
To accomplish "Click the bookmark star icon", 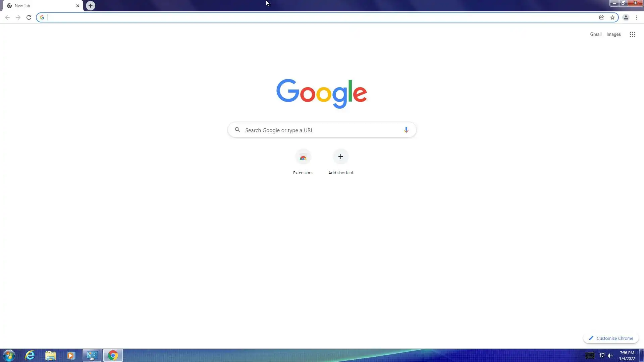I will (x=612, y=17).
